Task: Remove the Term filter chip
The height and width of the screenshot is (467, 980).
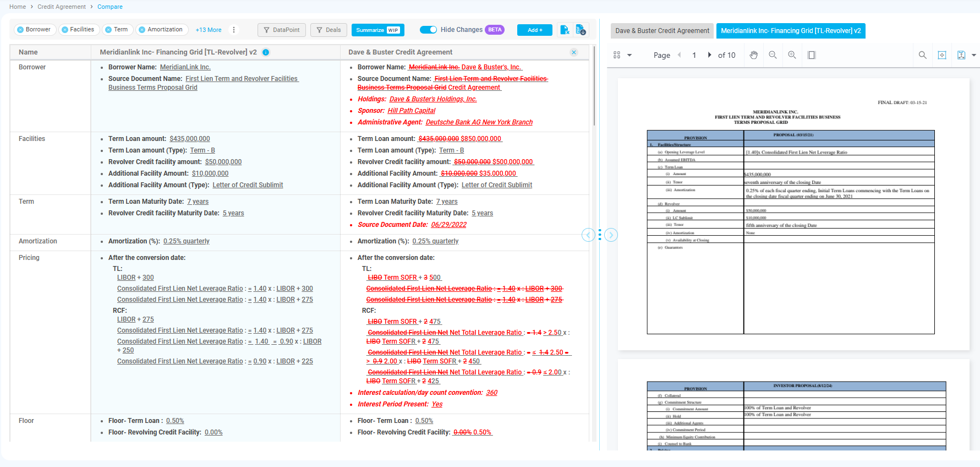Action: point(108,30)
